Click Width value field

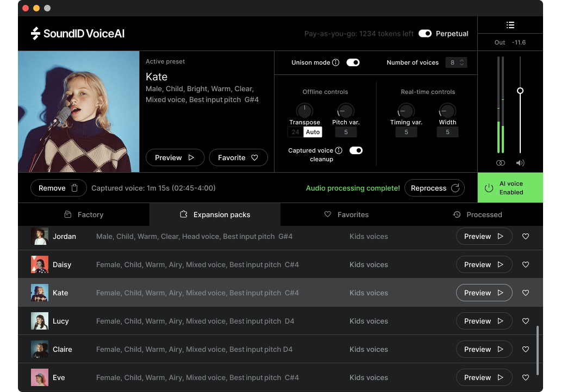coord(447,132)
